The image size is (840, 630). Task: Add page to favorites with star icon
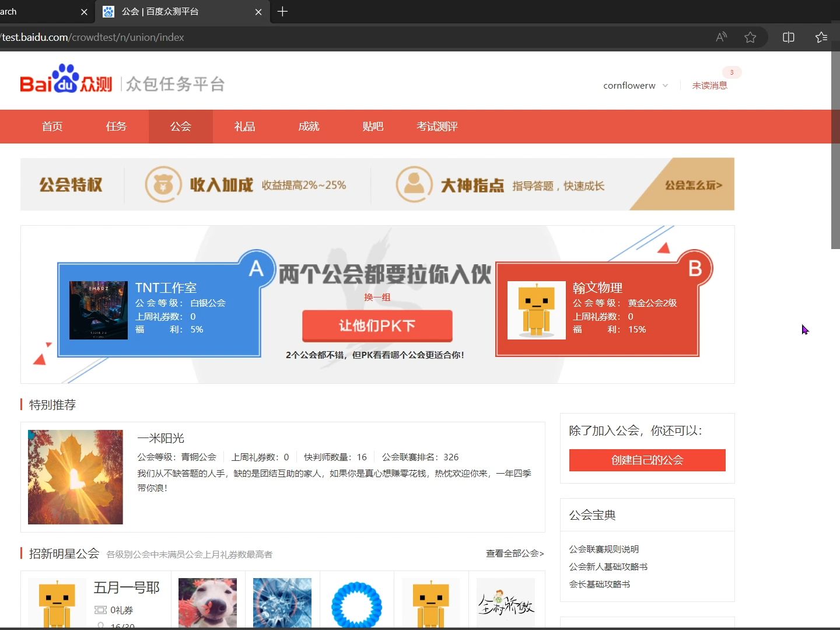tap(750, 37)
